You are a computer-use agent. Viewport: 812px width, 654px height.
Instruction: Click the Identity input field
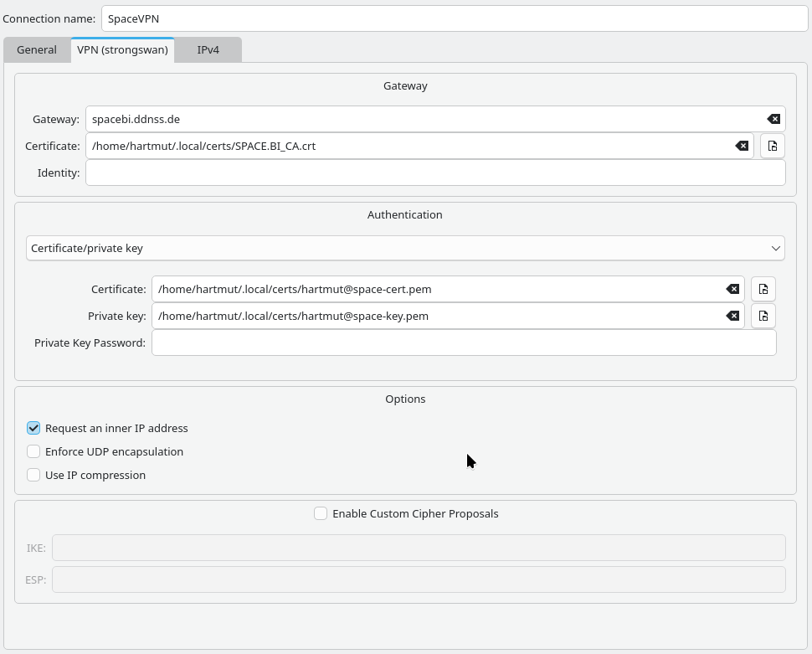435,173
